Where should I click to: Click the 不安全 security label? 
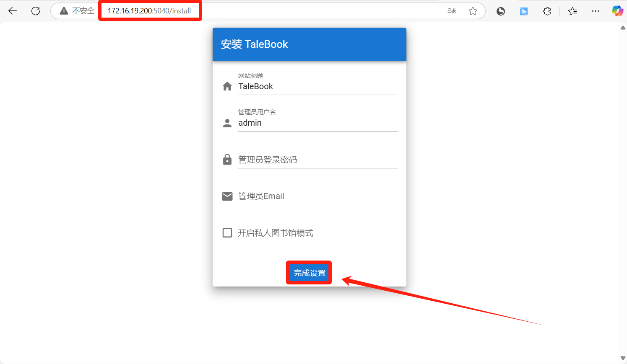pos(83,11)
